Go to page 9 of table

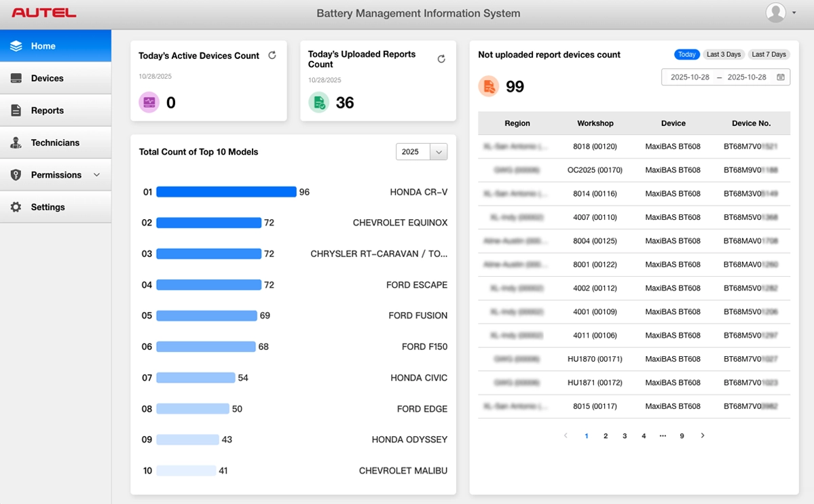click(x=682, y=436)
